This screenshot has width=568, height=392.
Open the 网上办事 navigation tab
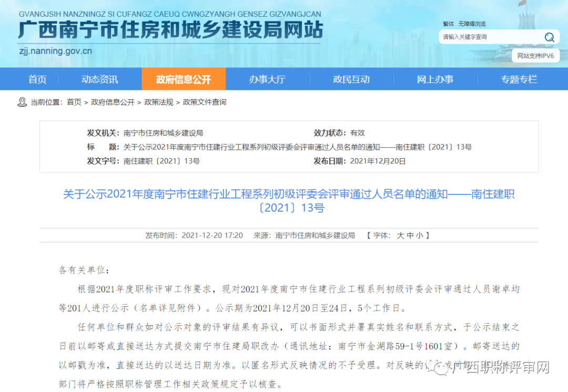point(435,79)
